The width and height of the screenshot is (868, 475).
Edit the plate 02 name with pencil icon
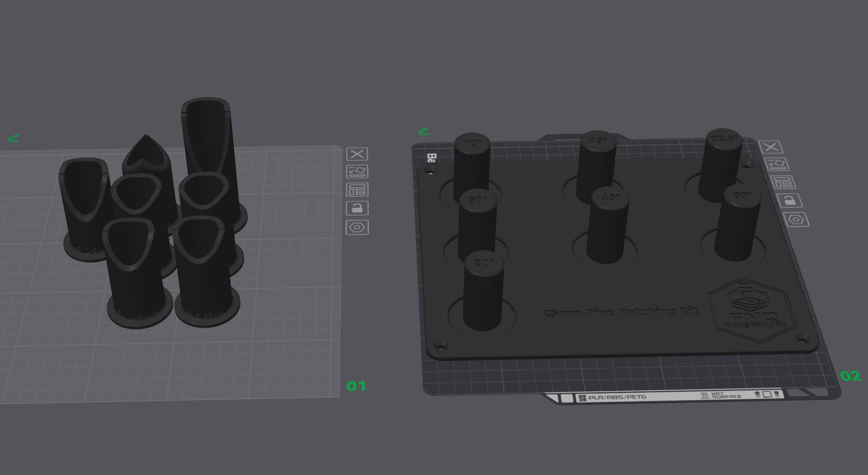(424, 131)
